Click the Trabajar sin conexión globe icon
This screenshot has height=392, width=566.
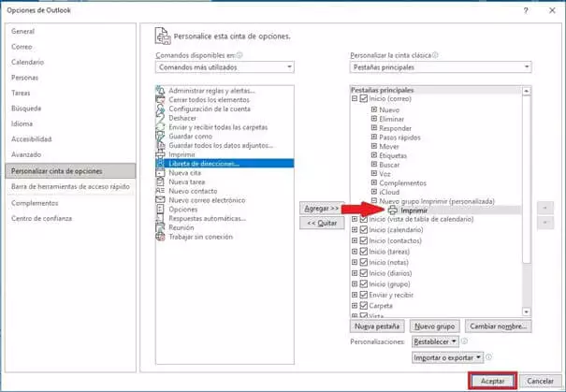pos(160,237)
